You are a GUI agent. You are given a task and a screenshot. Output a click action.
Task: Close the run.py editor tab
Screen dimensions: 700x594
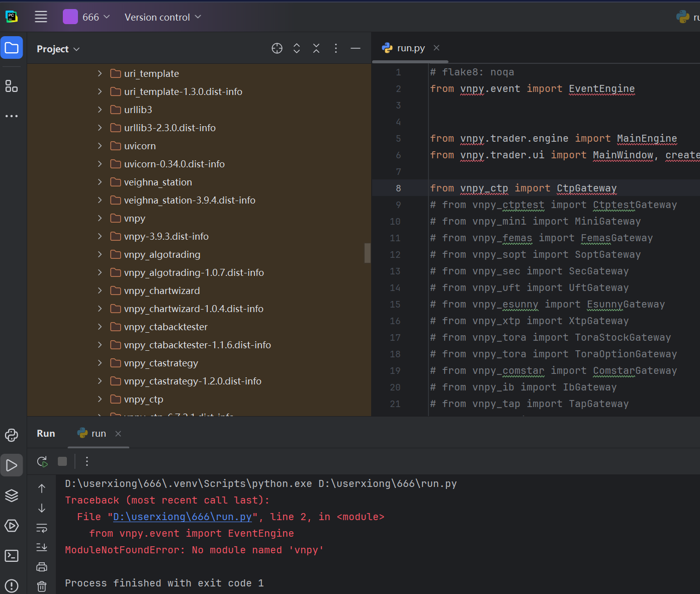click(436, 48)
